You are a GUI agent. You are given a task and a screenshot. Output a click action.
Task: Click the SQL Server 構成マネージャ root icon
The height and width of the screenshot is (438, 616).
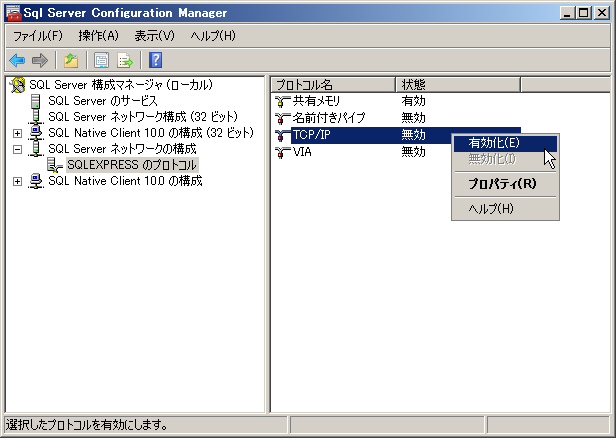[17, 85]
